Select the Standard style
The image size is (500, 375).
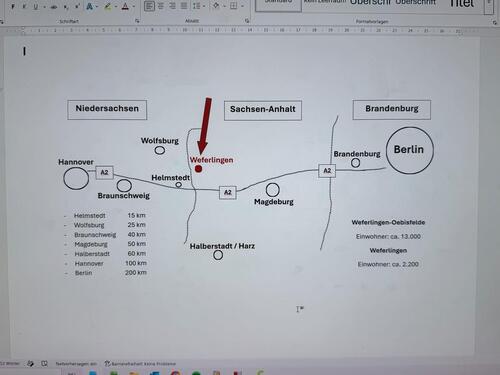(x=278, y=5)
